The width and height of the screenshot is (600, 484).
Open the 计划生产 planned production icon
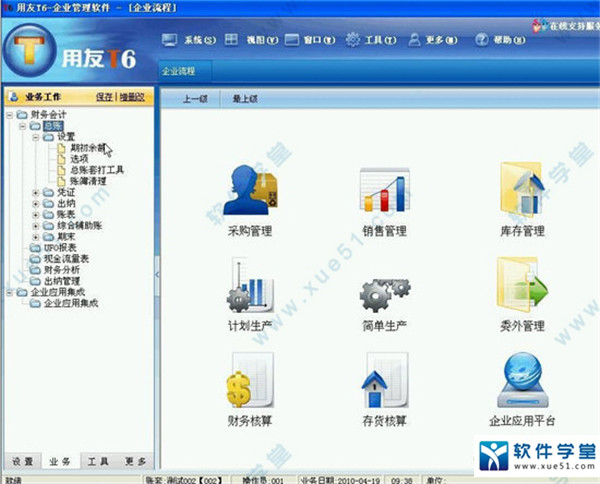pyautogui.click(x=249, y=285)
